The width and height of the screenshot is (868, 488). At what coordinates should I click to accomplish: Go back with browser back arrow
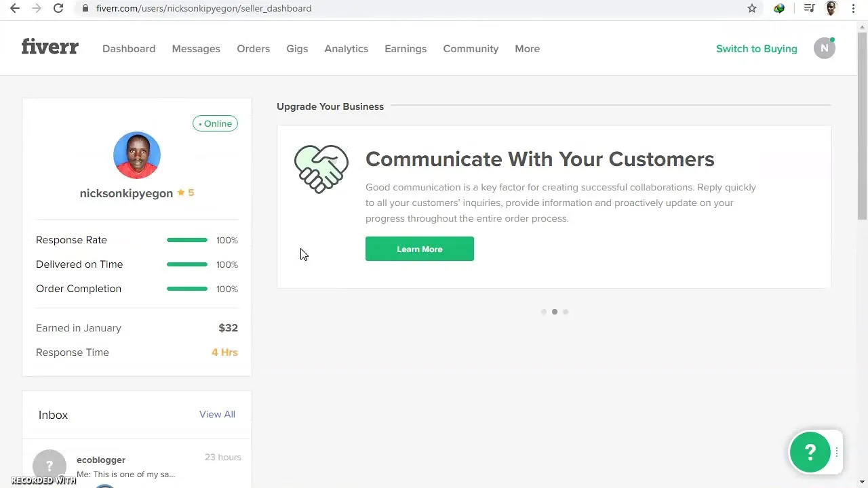click(15, 8)
